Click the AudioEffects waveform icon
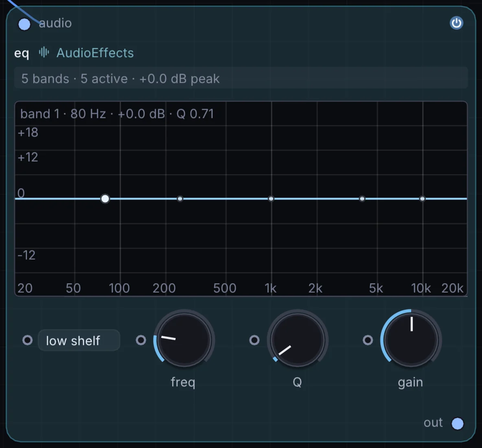The width and height of the screenshot is (482, 448). [x=44, y=53]
